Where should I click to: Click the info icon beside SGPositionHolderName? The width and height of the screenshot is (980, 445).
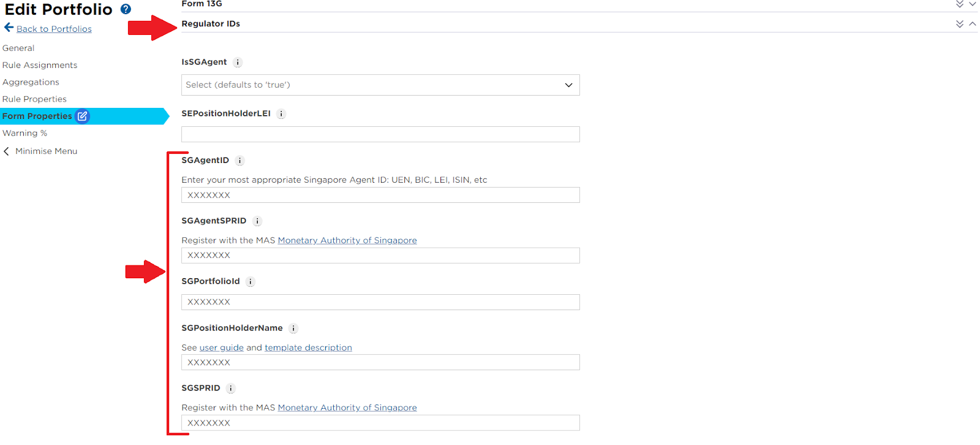tap(293, 329)
